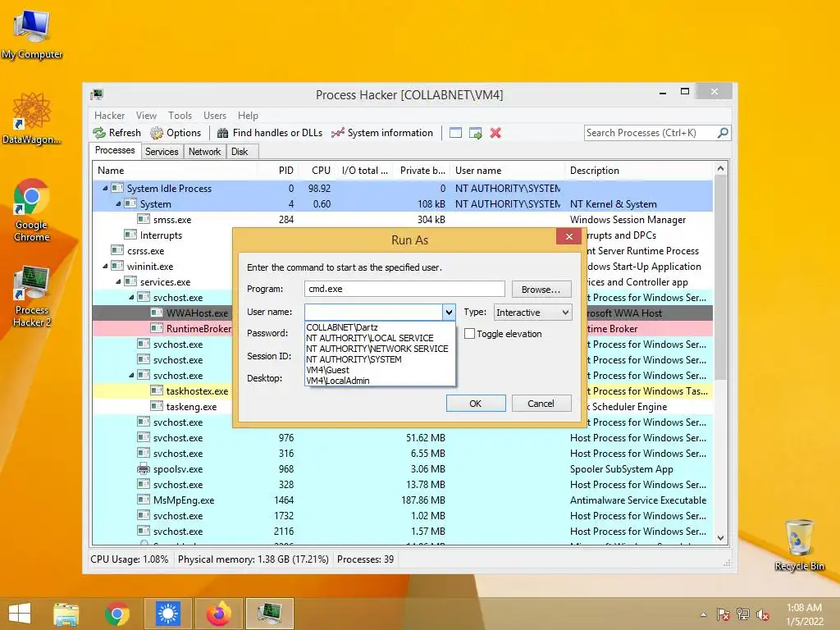Open the Users menu
This screenshot has height=630, width=840.
[215, 116]
